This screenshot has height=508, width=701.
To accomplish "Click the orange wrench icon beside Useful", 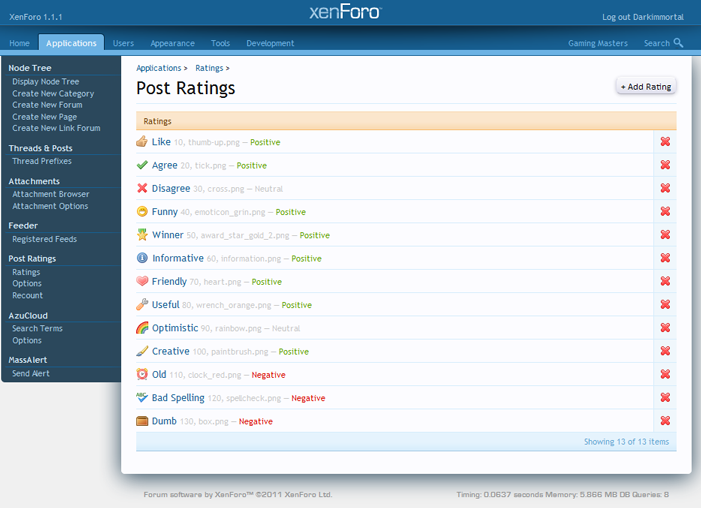I will point(142,305).
